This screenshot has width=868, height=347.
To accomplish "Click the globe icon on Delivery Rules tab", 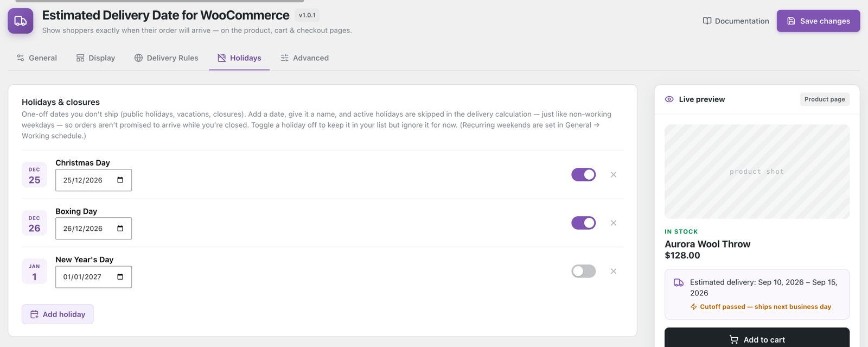I will coord(138,58).
